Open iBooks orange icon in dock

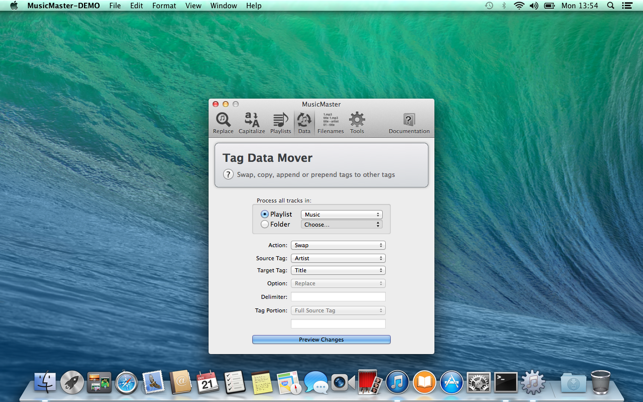tap(424, 382)
